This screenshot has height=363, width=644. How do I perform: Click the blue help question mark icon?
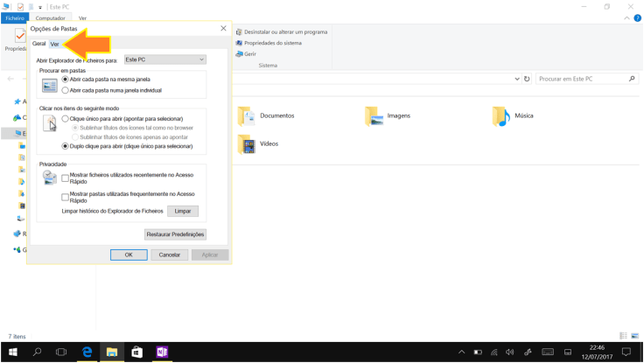click(638, 17)
